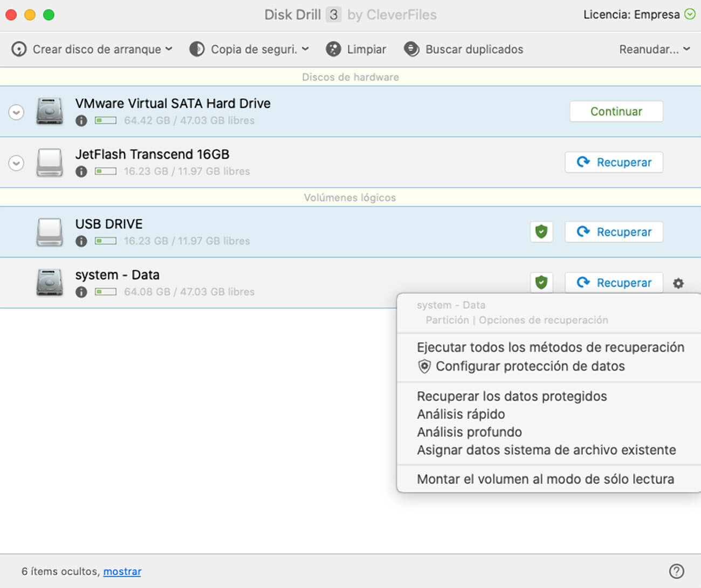Click the Licencia: Empresa status icon

[x=690, y=14]
